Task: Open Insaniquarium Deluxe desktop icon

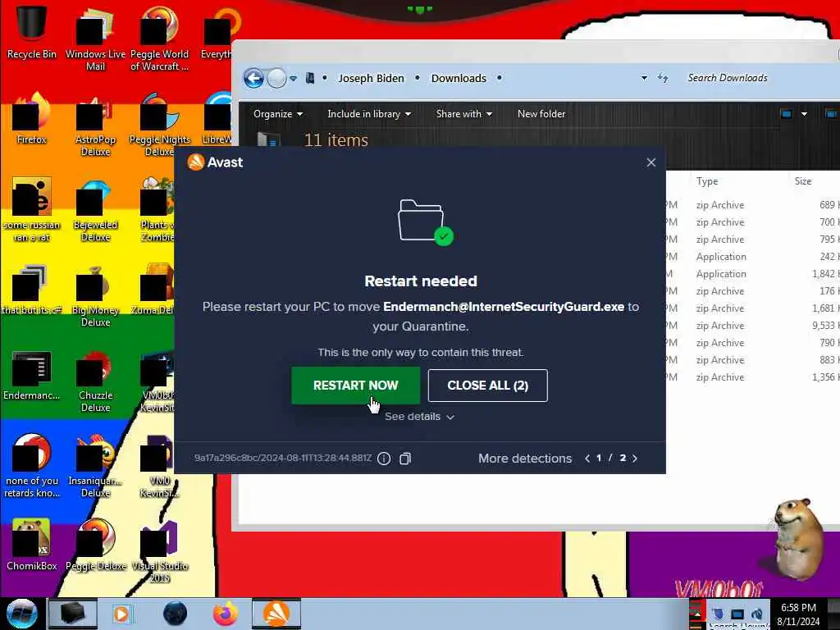Action: point(95,467)
